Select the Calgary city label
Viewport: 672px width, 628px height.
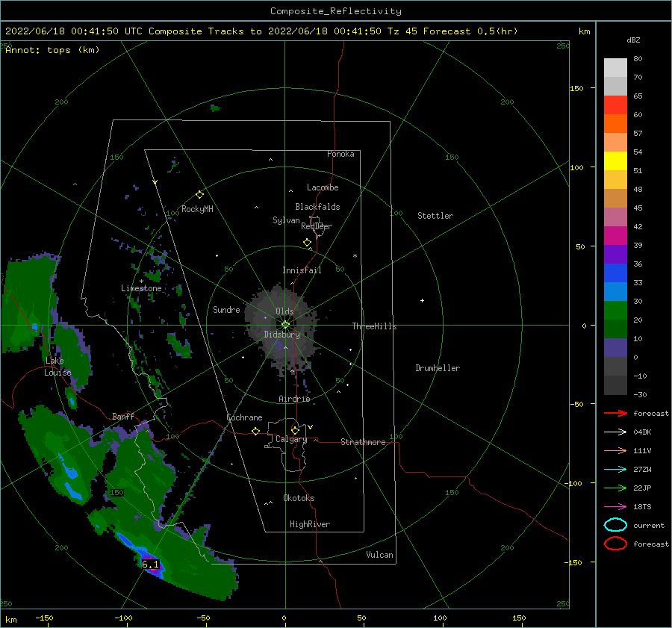pos(291,439)
